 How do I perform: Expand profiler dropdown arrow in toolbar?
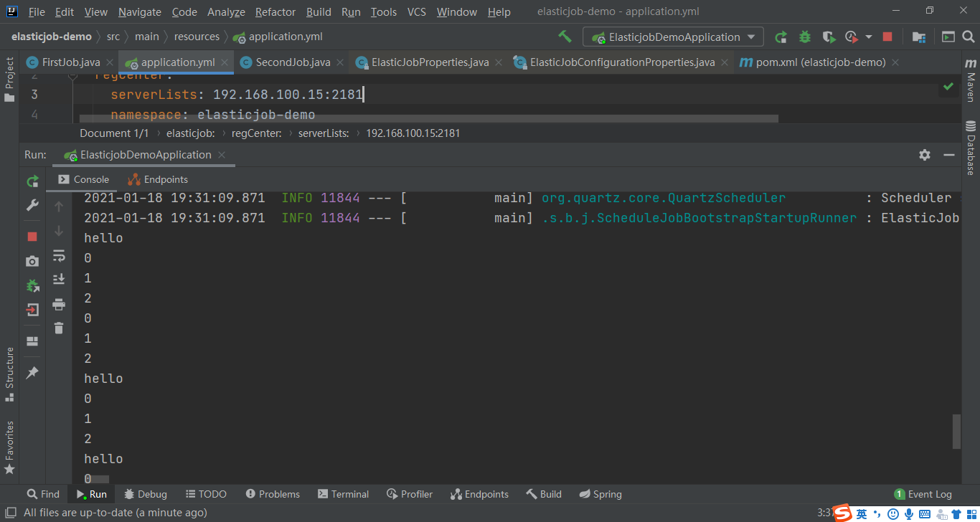tap(868, 37)
